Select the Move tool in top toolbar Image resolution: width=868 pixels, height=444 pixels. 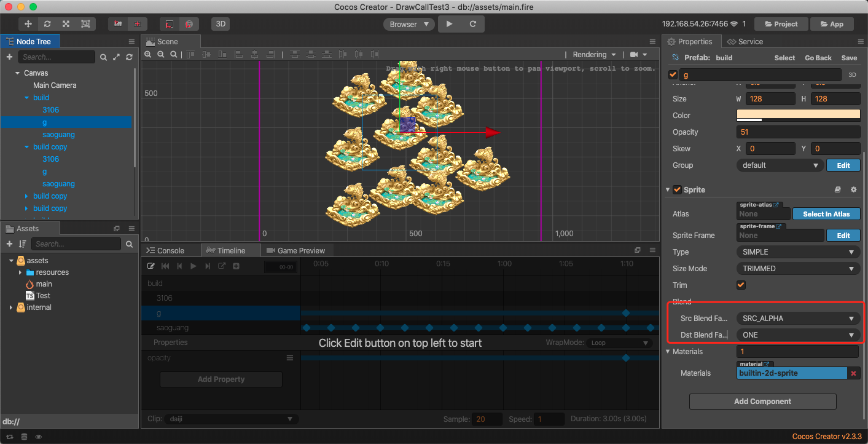click(x=28, y=24)
